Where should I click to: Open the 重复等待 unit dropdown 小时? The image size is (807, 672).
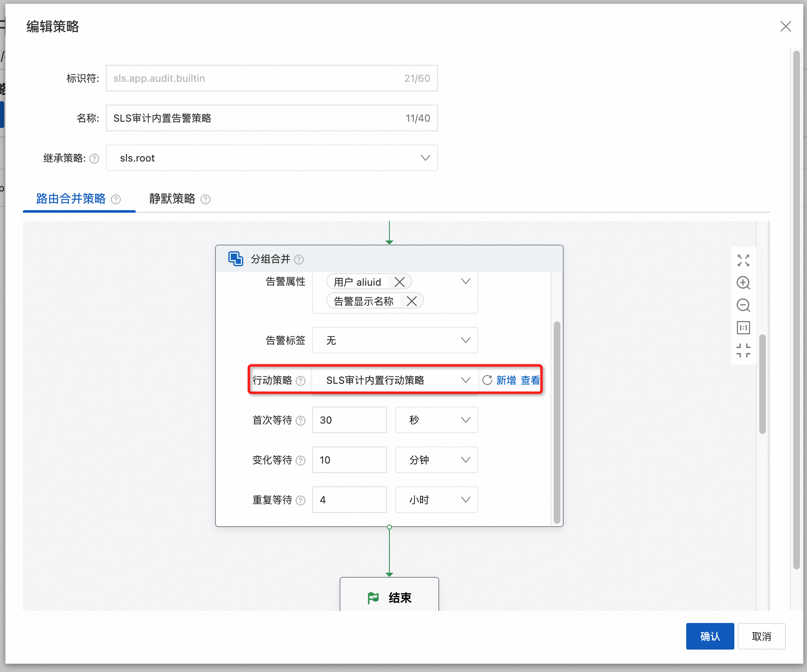coord(437,500)
